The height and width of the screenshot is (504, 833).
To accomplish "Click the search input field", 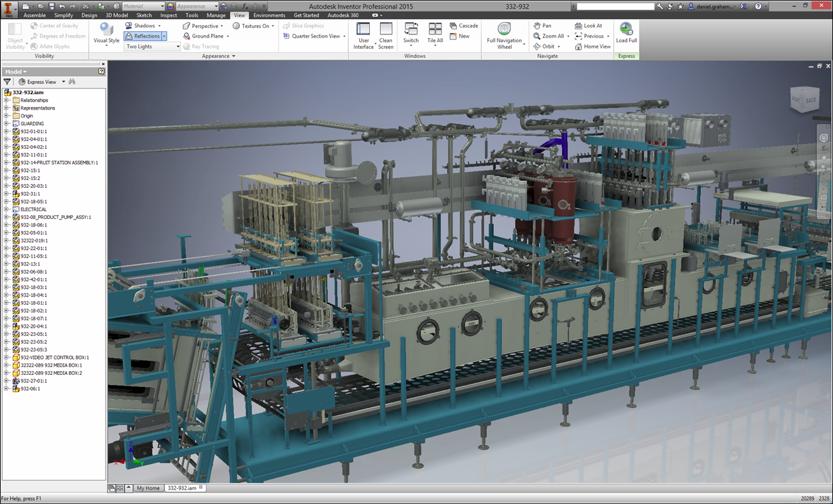I will point(614,6).
